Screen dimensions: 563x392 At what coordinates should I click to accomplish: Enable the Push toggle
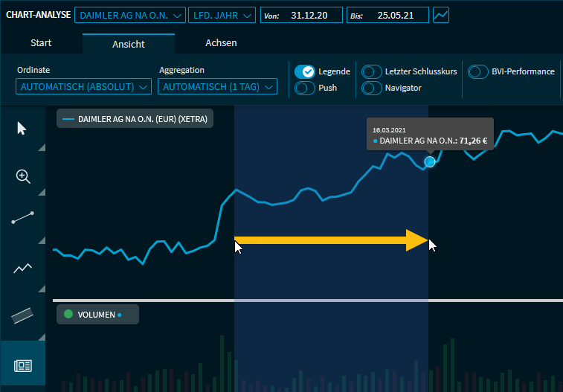point(305,88)
